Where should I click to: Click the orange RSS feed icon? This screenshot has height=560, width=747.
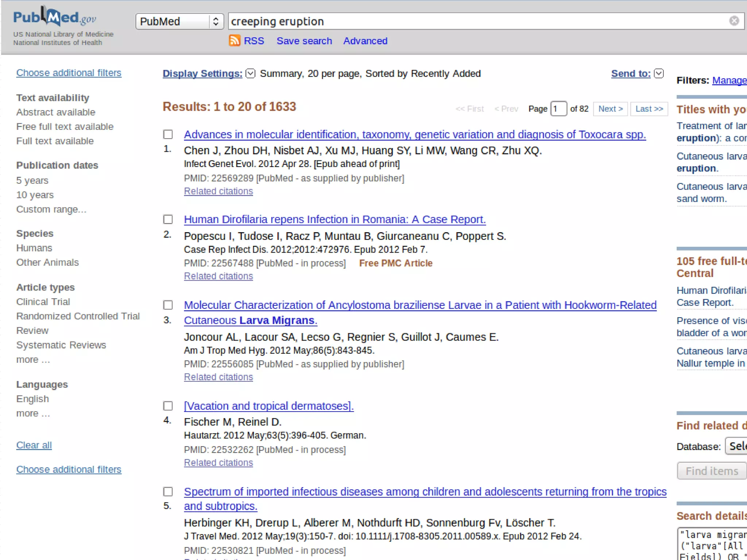pyautogui.click(x=234, y=40)
